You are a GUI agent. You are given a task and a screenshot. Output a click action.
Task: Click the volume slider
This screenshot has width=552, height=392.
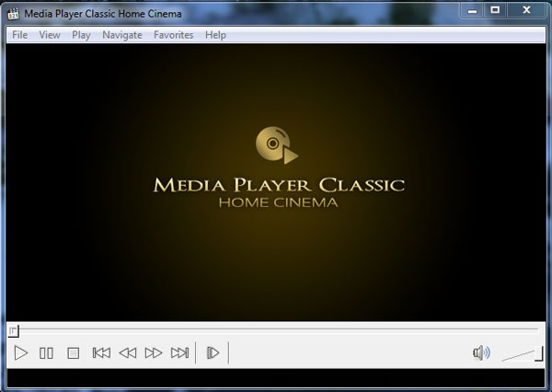click(x=522, y=353)
